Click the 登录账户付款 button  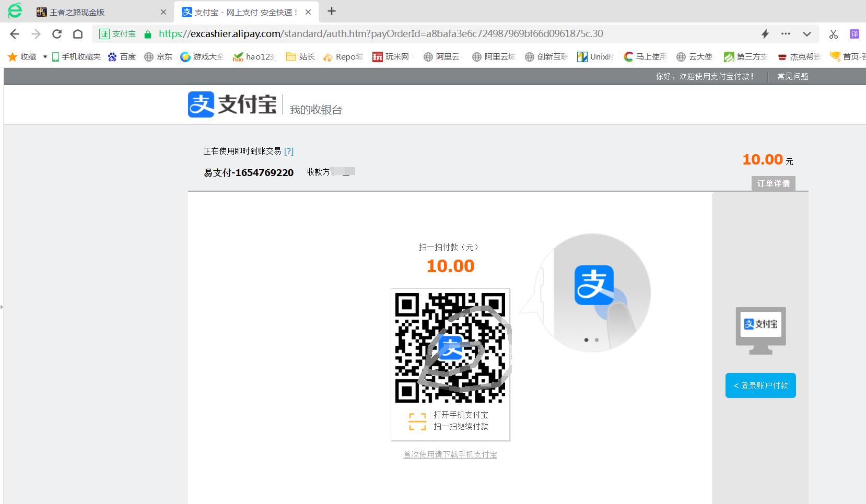[760, 385]
